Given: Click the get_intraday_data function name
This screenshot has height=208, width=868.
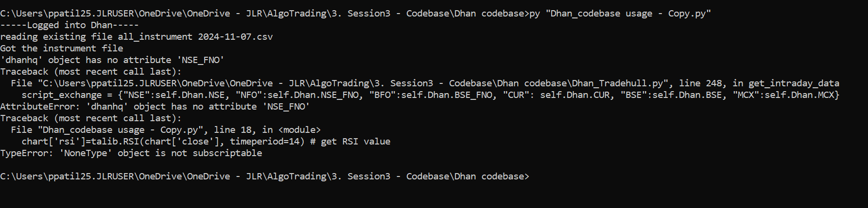Looking at the screenshot, I should point(794,83).
